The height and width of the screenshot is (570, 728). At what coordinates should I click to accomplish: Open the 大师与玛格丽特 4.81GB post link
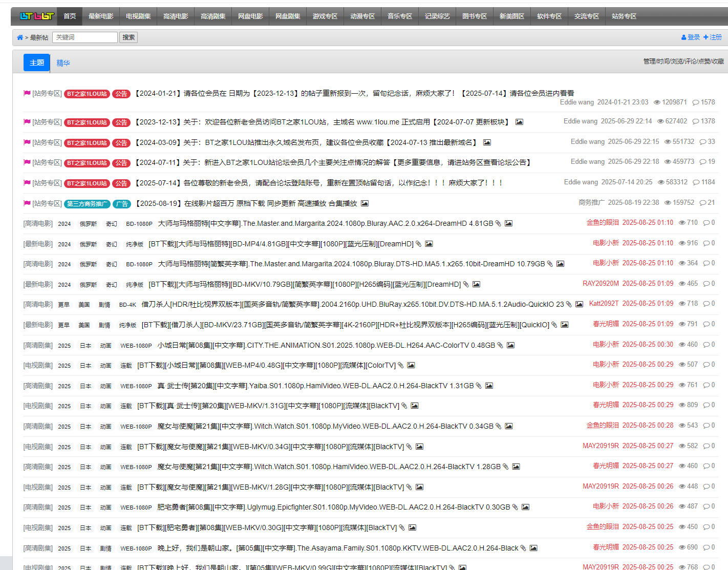coord(325,223)
